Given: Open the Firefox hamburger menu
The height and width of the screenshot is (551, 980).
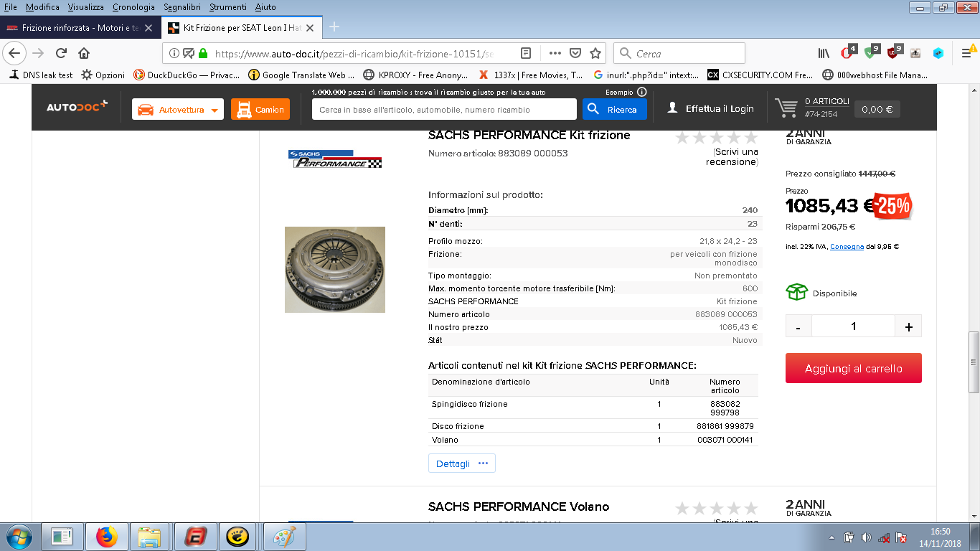Looking at the screenshot, I should (x=966, y=53).
